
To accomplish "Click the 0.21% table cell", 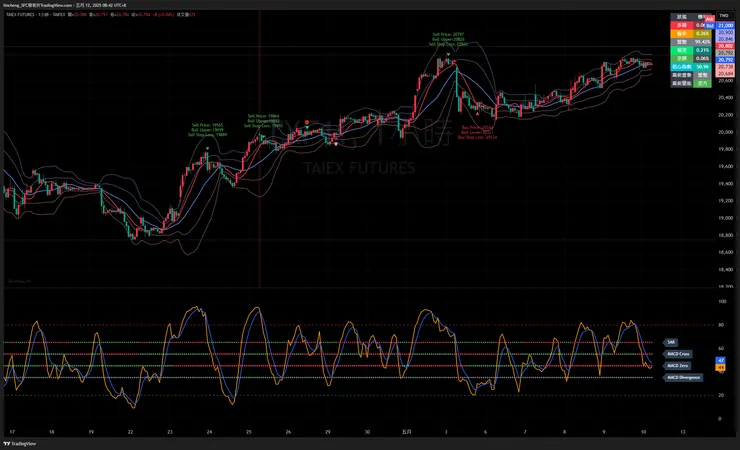I will click(x=702, y=50).
